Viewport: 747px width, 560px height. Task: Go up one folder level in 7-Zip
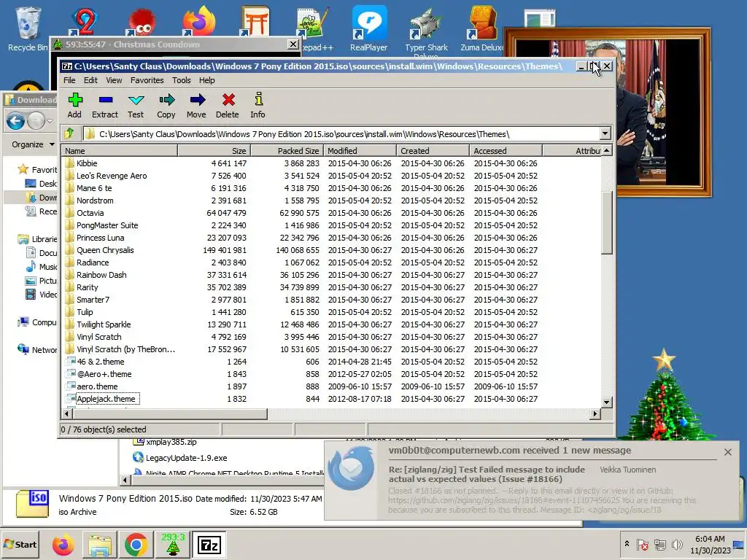click(x=69, y=134)
